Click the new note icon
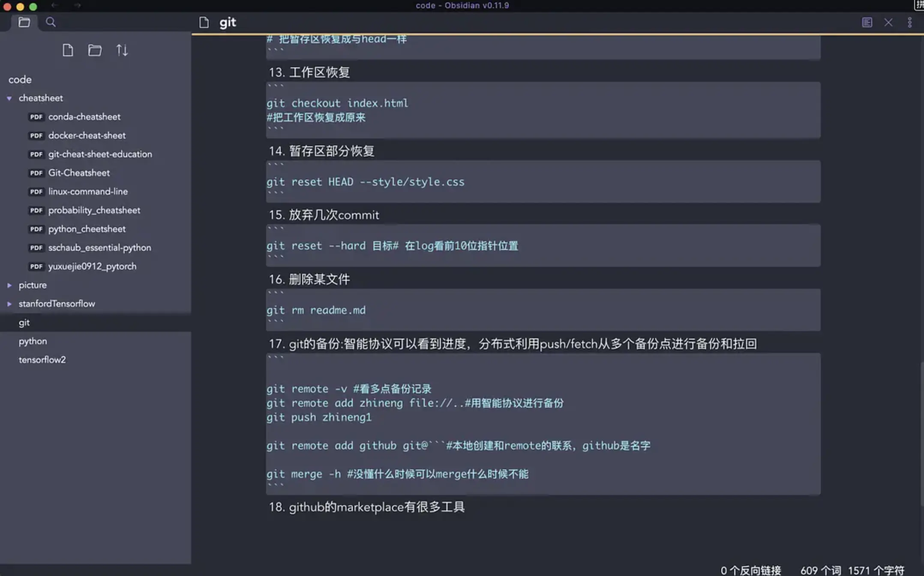The width and height of the screenshot is (924, 576). (x=68, y=51)
